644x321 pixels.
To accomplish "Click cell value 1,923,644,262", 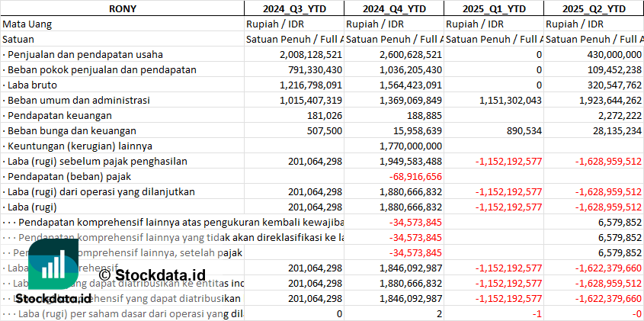I will coord(610,101).
